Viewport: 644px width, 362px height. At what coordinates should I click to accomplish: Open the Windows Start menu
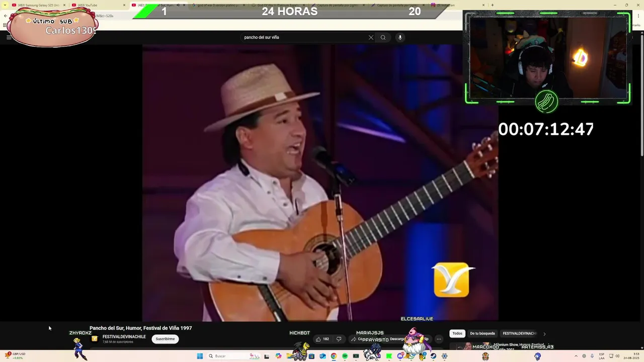pos(200,356)
